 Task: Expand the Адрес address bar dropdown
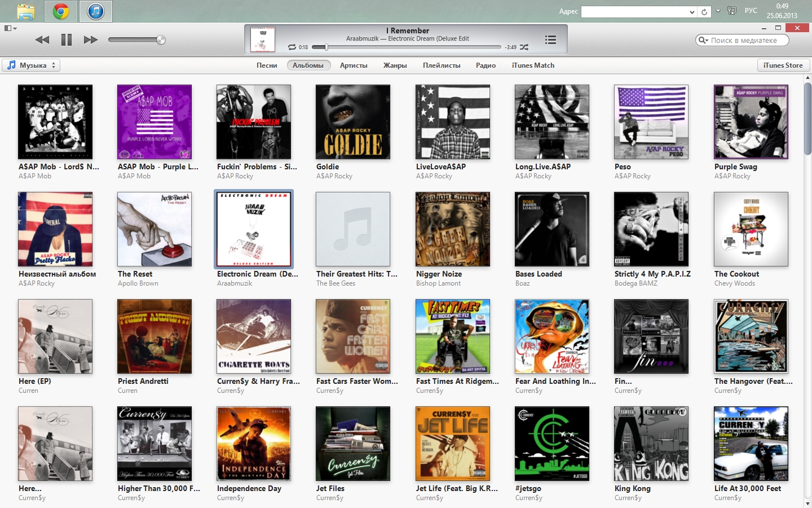point(692,12)
